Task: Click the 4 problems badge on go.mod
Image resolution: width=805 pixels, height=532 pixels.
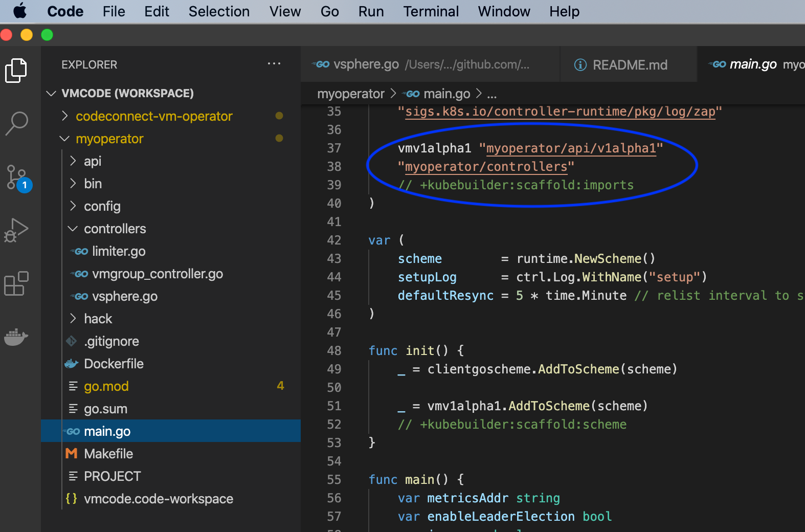Action: tap(280, 386)
